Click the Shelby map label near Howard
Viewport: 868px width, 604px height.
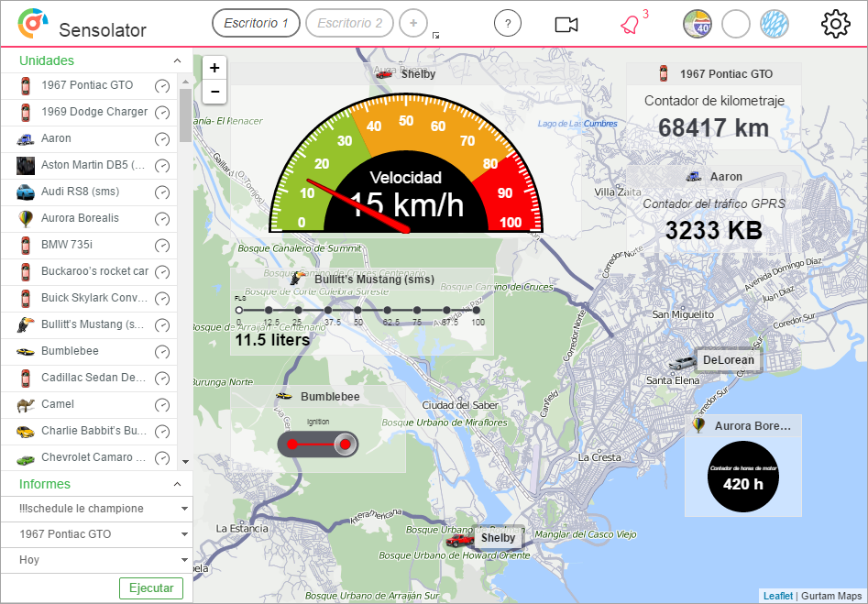click(499, 538)
